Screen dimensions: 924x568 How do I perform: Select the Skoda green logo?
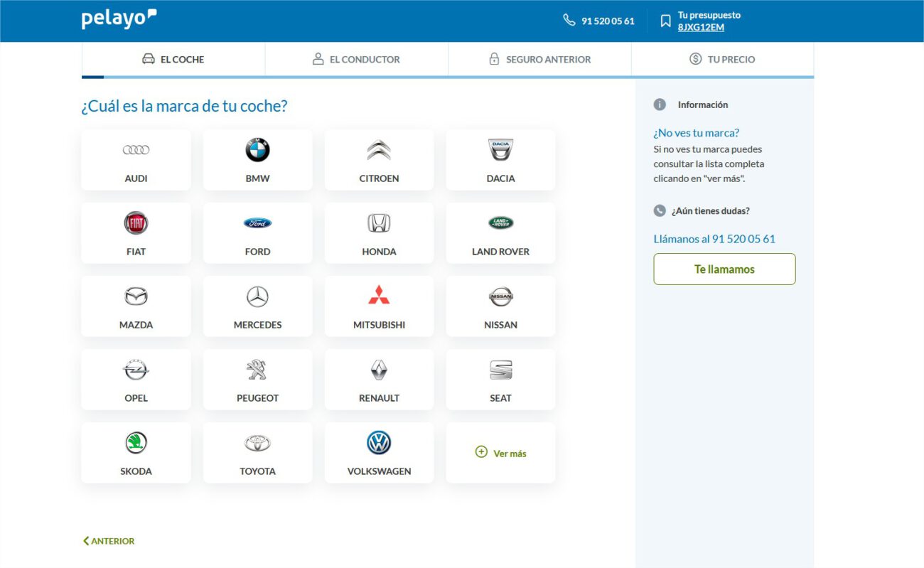(136, 443)
